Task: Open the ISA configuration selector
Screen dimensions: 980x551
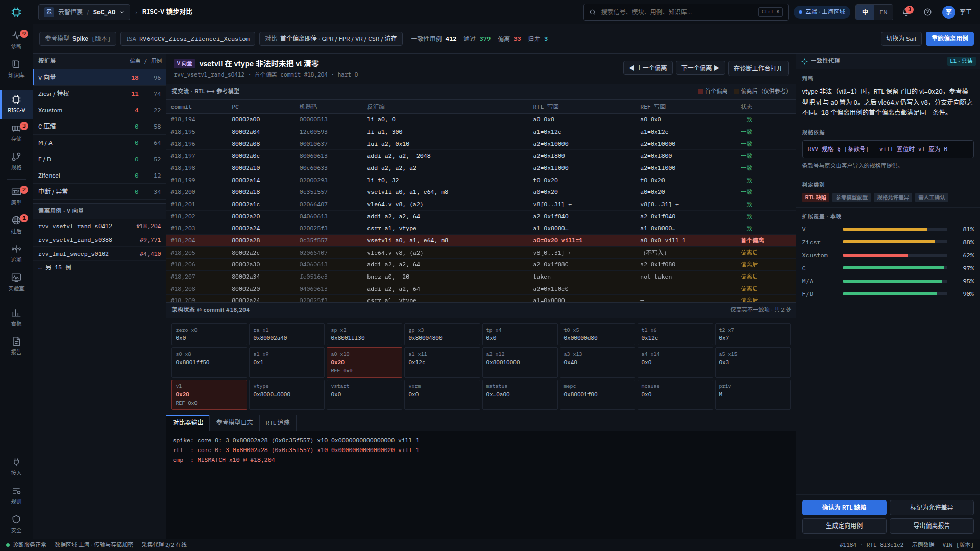Action: (x=188, y=39)
